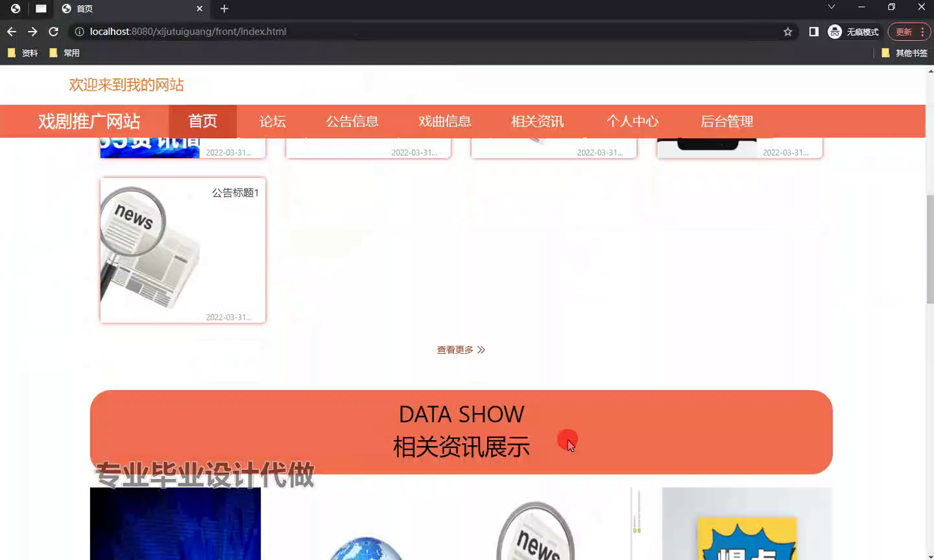934x560 pixels.
Task: Open the 公告标题1 announcement card image
Action: coord(150,250)
